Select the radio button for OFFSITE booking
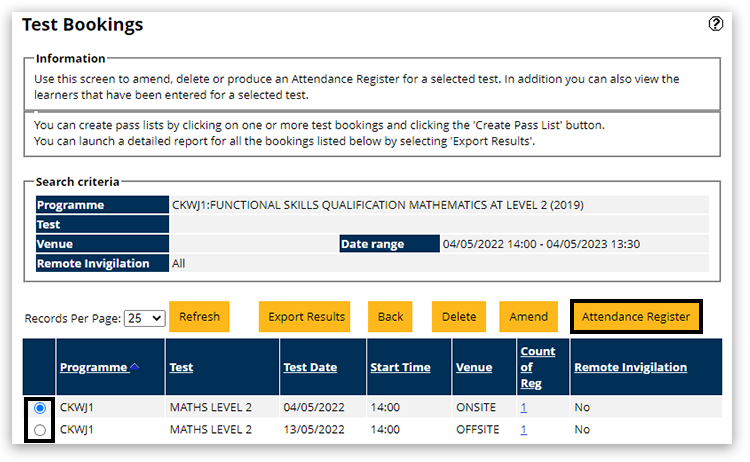750x462 pixels. (x=40, y=430)
